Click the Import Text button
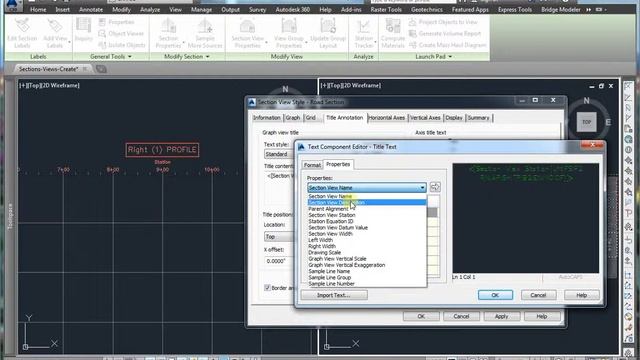 point(334,295)
